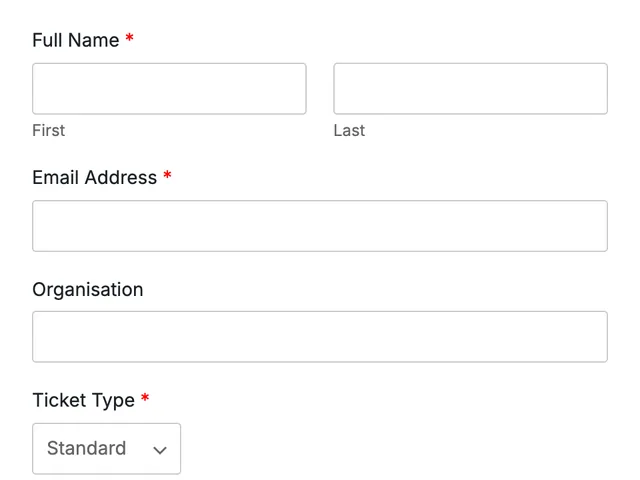
Task: Click the Last name input field
Action: click(x=470, y=89)
